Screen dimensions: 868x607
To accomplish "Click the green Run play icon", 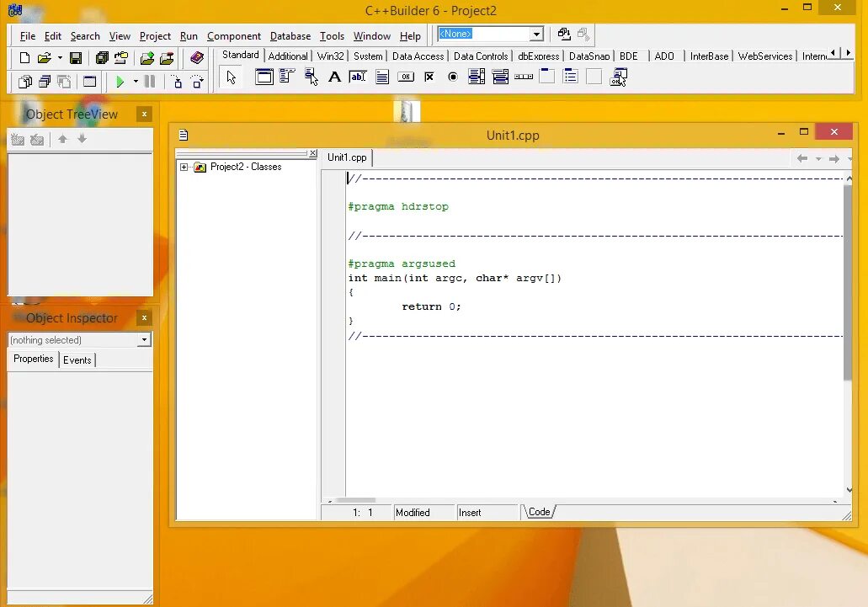I will [120, 82].
